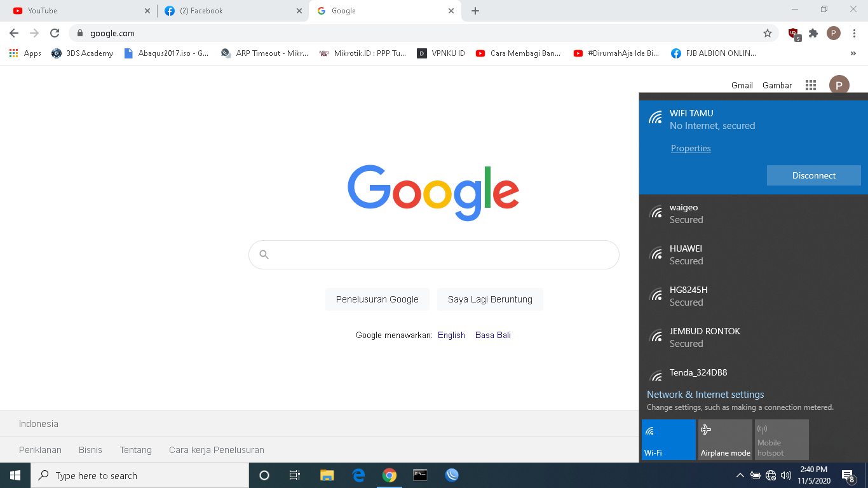
Task: Launch Microsoft Edge from taskbar
Action: (358, 475)
